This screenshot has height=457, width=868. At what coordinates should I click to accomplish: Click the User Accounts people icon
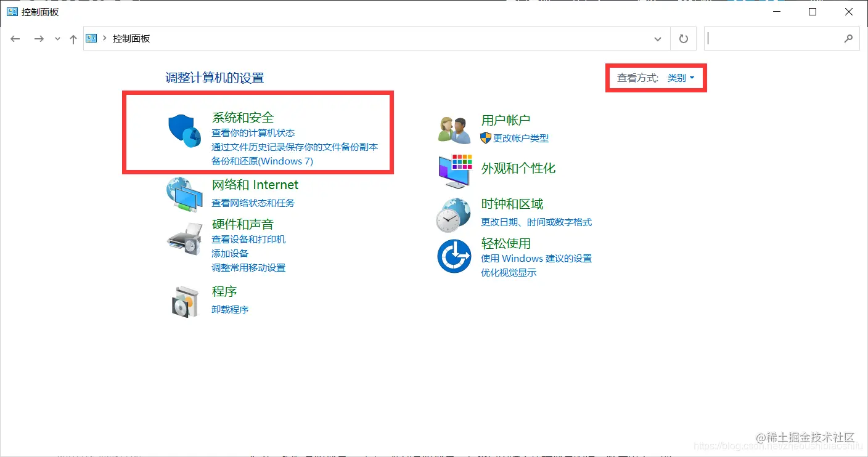tap(454, 130)
